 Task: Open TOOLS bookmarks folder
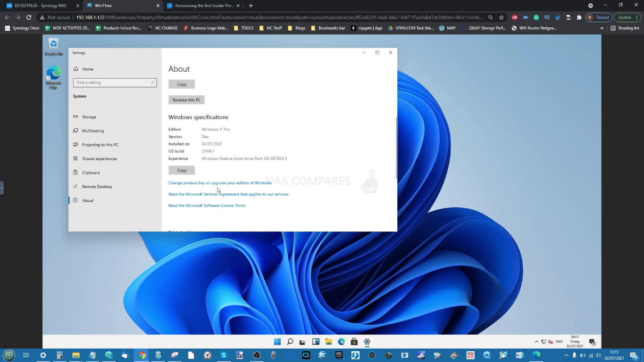[243, 28]
